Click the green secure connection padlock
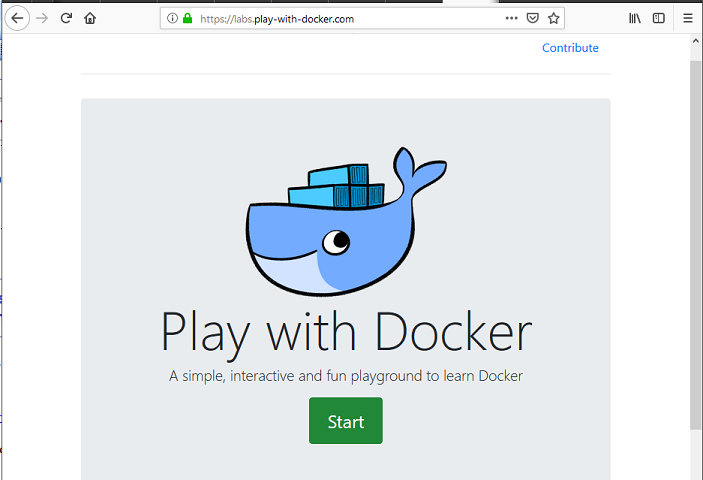Image resolution: width=703 pixels, height=480 pixels. 187,18
